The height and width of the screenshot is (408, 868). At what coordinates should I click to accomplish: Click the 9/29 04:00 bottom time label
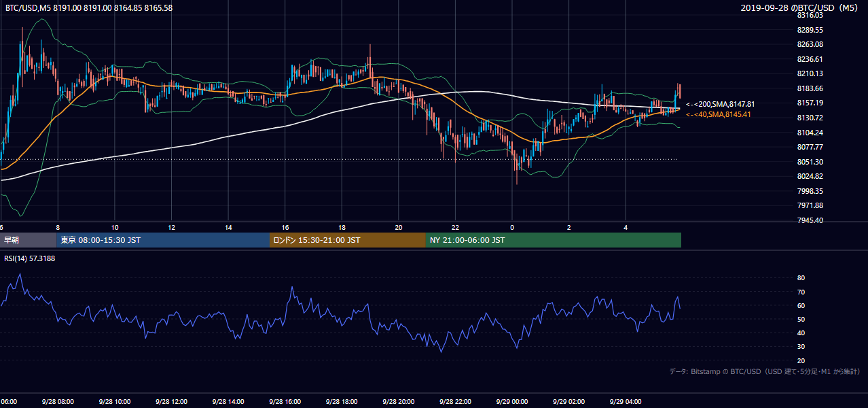[626, 401]
